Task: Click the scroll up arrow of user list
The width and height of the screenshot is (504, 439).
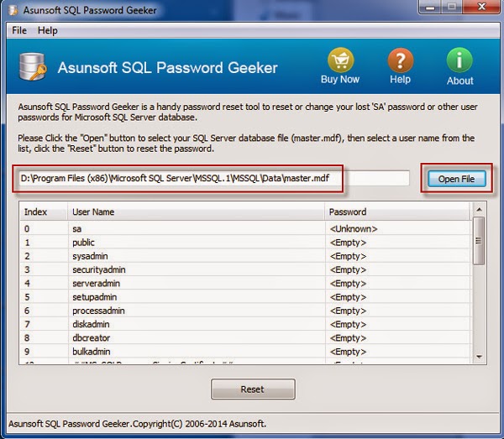Action: (x=479, y=210)
